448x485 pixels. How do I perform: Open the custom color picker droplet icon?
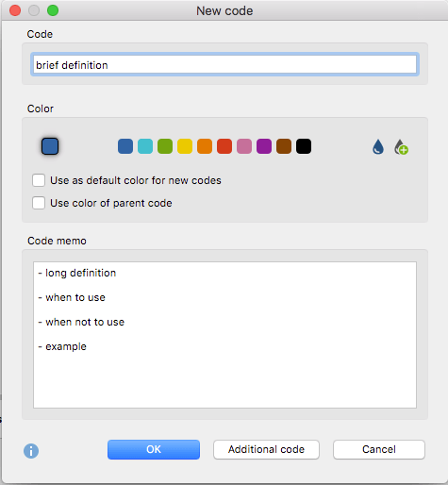tap(378, 147)
